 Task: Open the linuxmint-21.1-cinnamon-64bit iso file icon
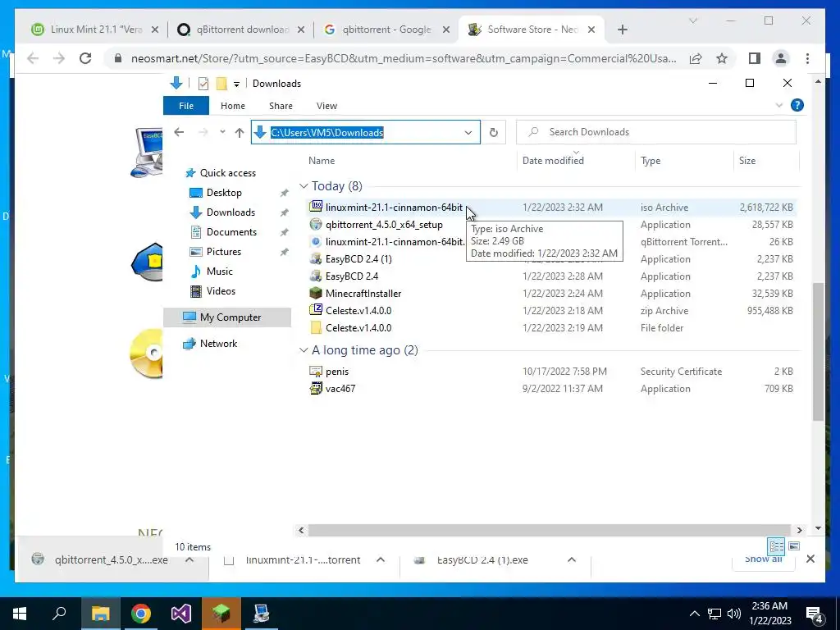click(316, 207)
